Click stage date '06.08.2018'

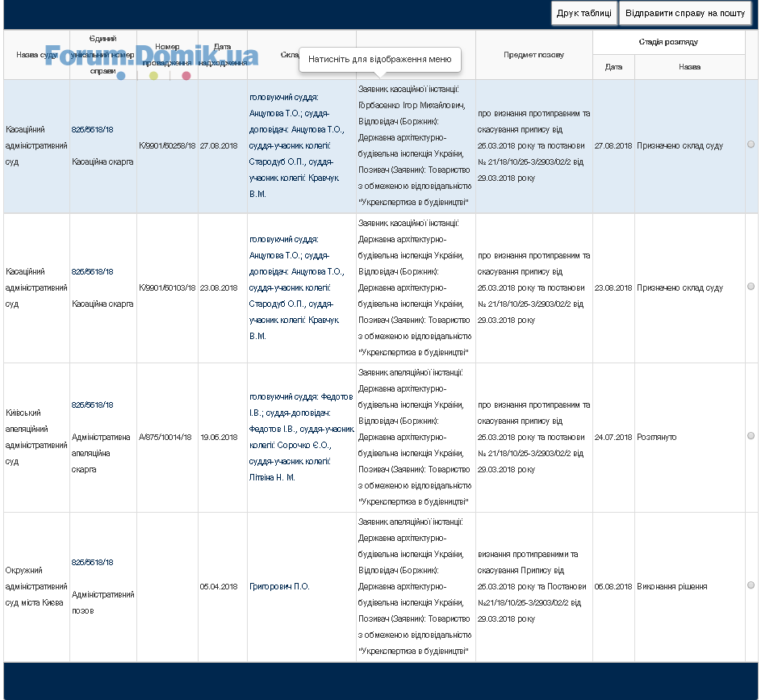(x=613, y=587)
